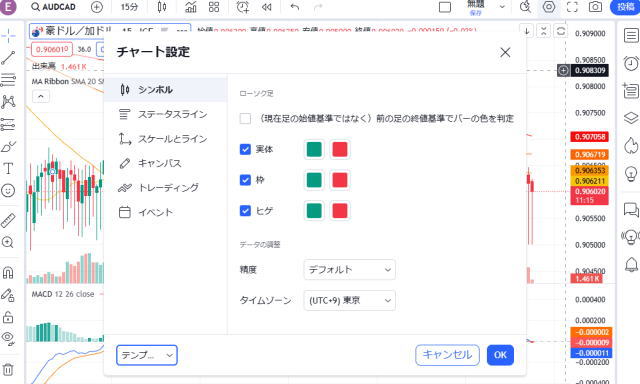Open the Alerts clock icon in right sidebar

[631, 63]
